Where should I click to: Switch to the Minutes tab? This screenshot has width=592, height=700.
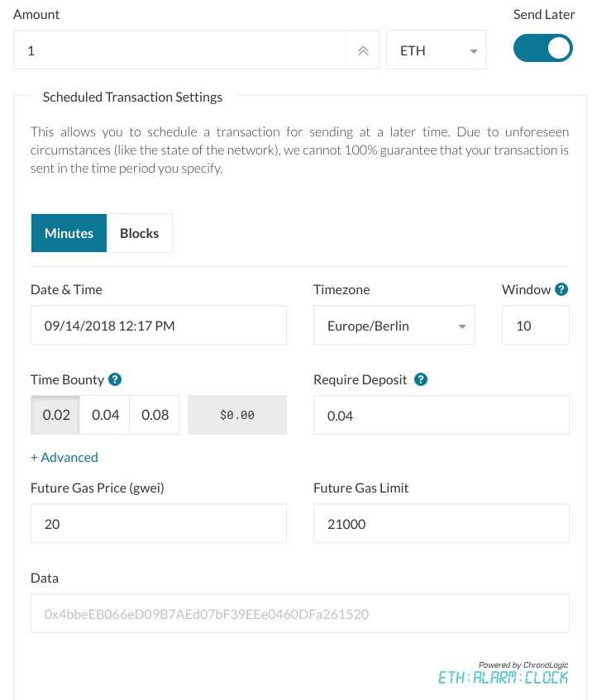click(69, 233)
